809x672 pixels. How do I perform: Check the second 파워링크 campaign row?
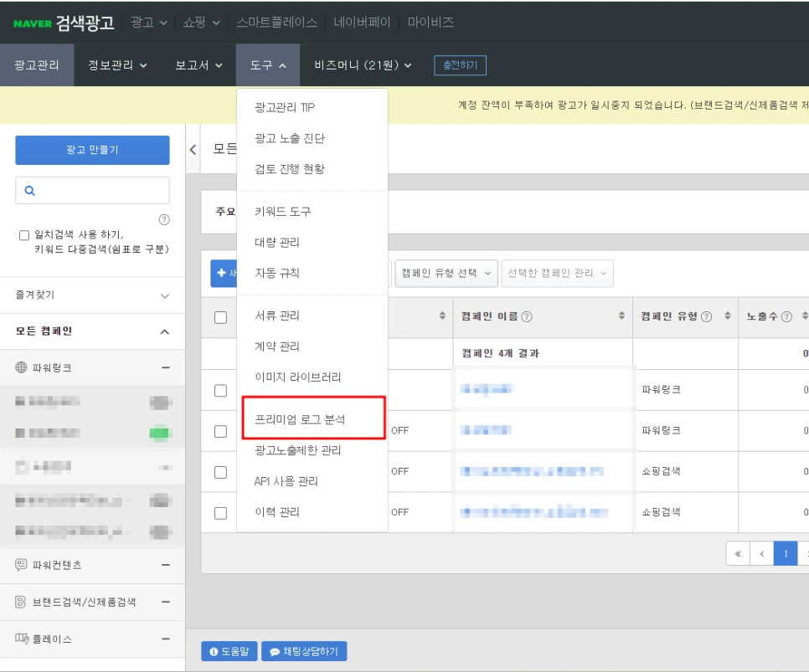220,431
